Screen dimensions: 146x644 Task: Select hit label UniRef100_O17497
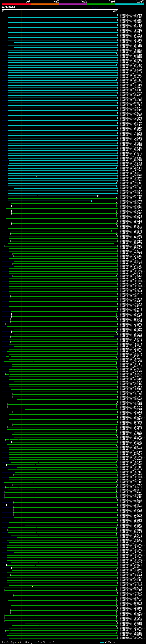point(131,228)
